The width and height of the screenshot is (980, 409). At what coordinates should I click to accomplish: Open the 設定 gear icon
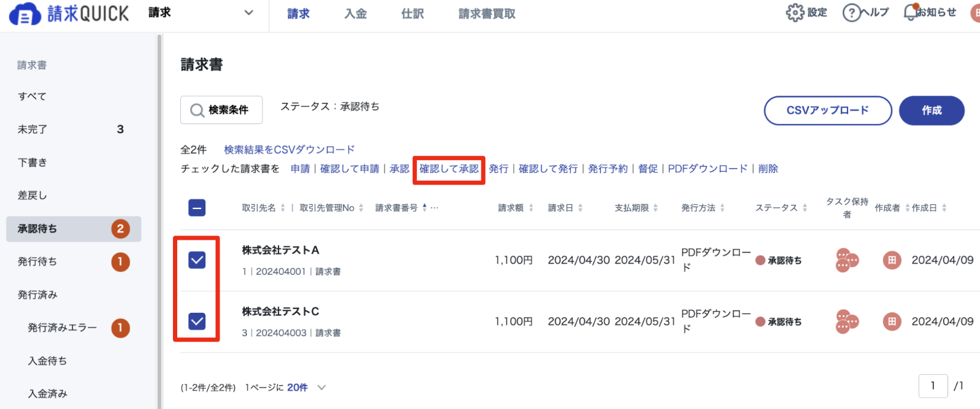point(795,12)
